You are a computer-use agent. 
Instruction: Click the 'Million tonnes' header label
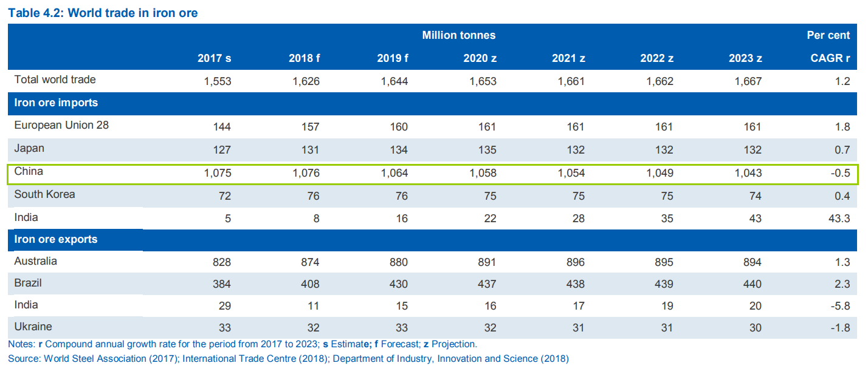click(x=458, y=35)
